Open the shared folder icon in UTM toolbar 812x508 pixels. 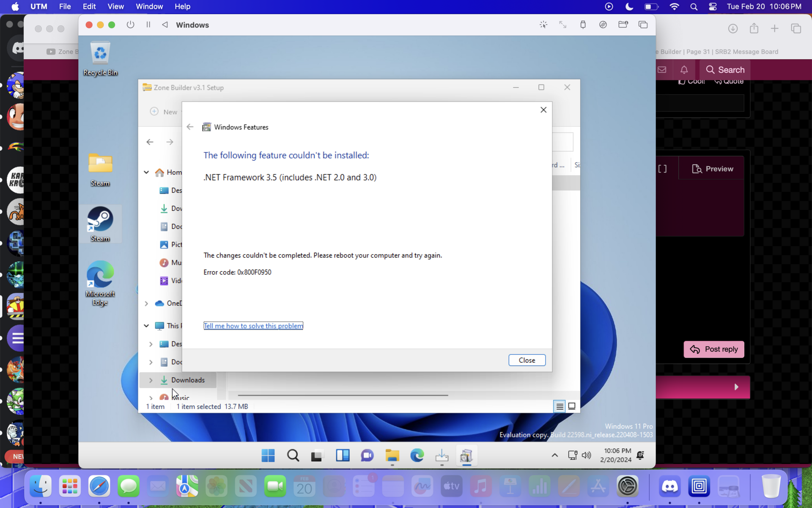click(x=623, y=25)
